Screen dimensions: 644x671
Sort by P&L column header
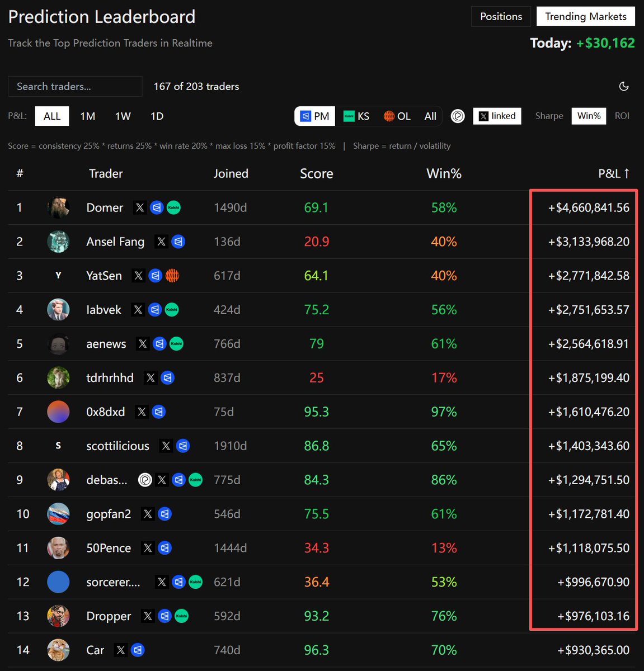pyautogui.click(x=614, y=173)
